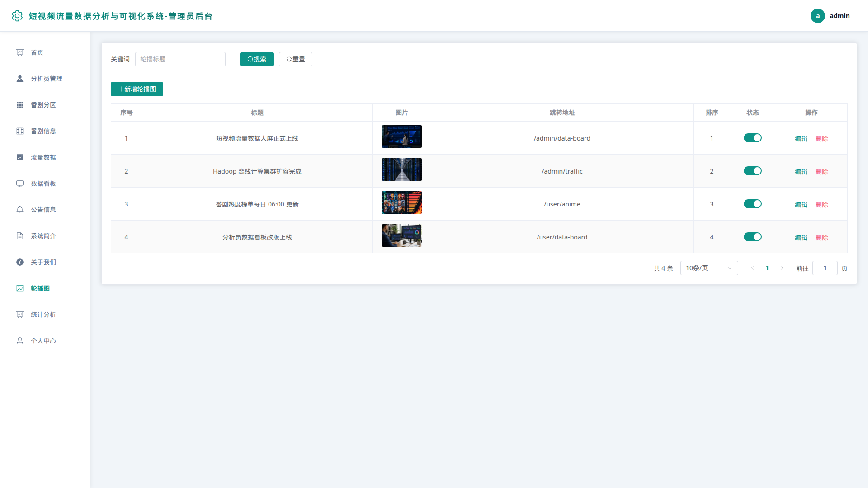Edit the 番剧热度榜单每日 06:00 更新 row
Screen dimensions: 868x488
point(801,205)
